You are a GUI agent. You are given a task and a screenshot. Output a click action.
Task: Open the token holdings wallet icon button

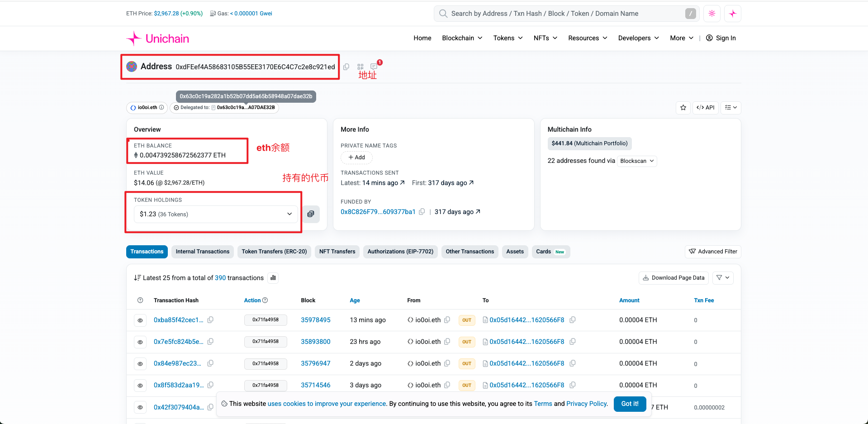[311, 214]
